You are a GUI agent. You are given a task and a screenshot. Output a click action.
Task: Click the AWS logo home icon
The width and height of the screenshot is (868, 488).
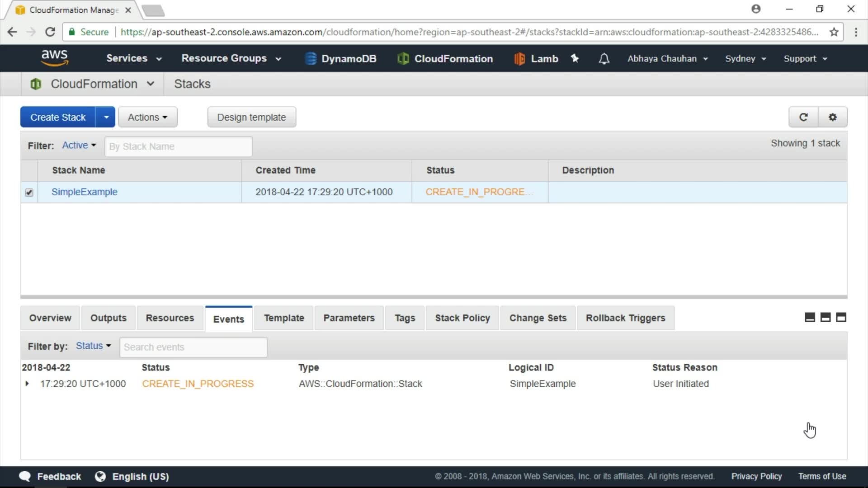point(54,58)
